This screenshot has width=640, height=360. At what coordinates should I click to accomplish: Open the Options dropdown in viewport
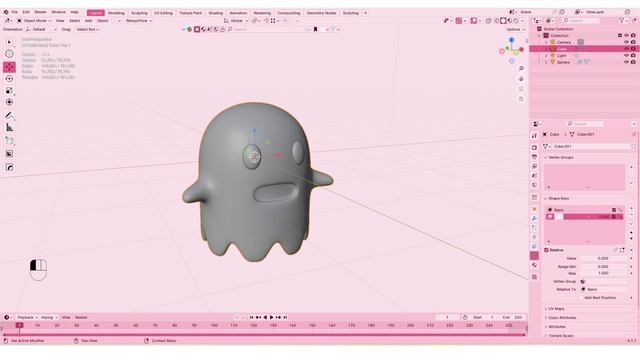[x=515, y=29]
